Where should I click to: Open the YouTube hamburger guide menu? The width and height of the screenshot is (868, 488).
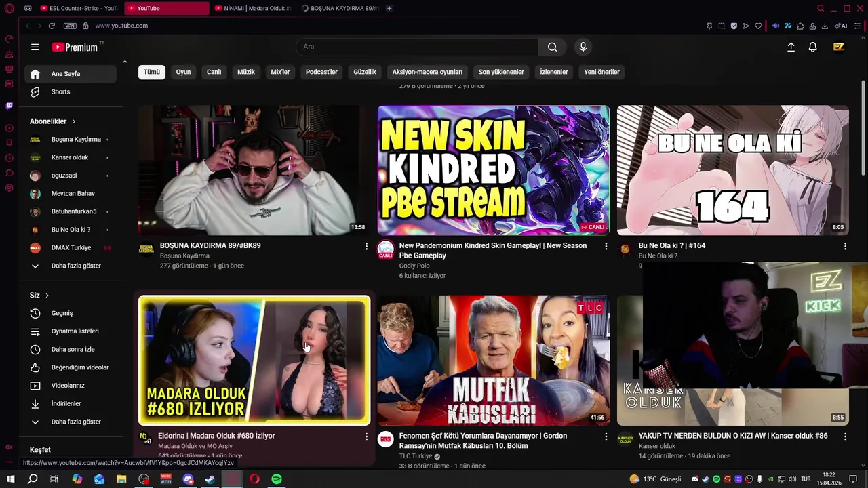coord(35,47)
